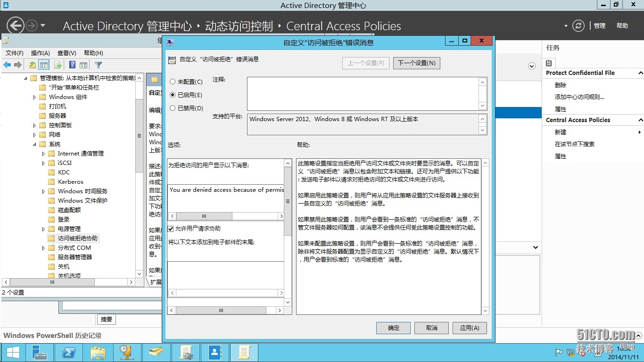Click the 取消 button

tap(431, 328)
